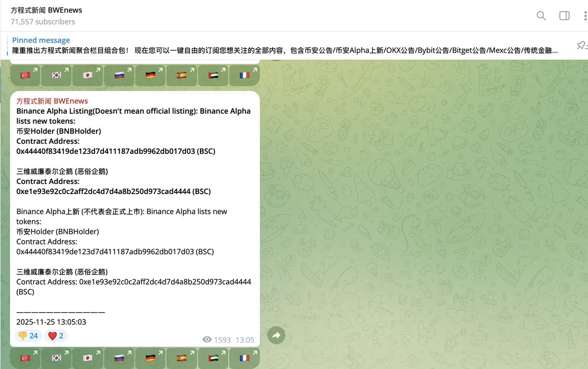
Task: Click the red sender name 方程式新闻 BWEnews
Action: click(x=52, y=101)
